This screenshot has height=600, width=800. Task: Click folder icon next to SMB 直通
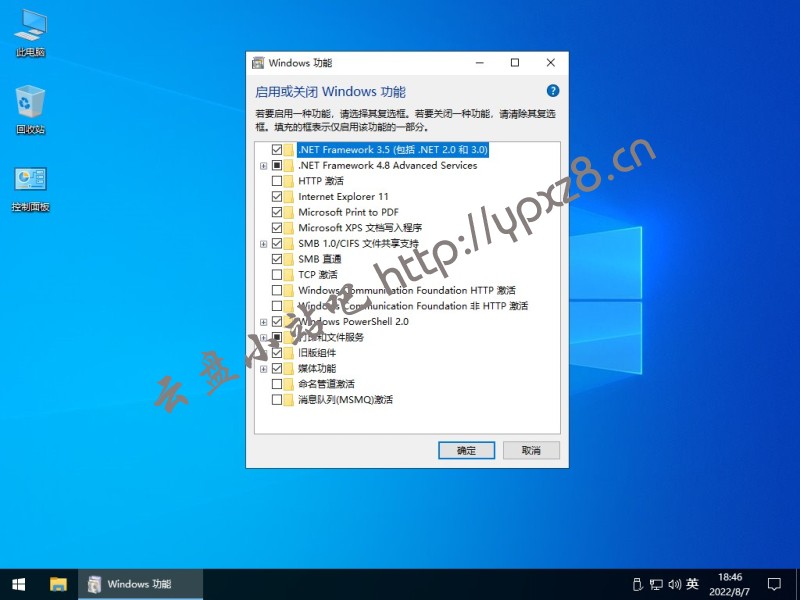coord(289,259)
